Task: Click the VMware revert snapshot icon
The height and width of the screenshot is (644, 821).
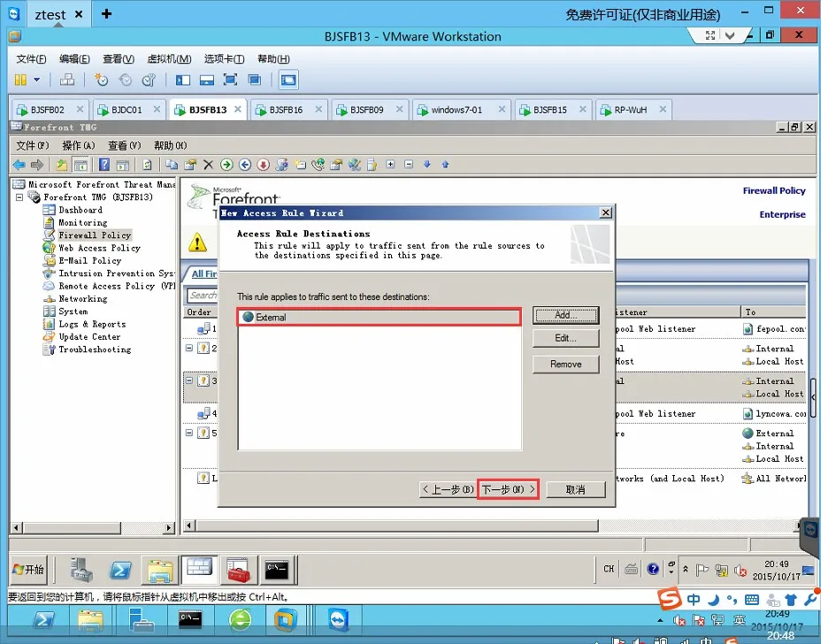Action: point(125,80)
